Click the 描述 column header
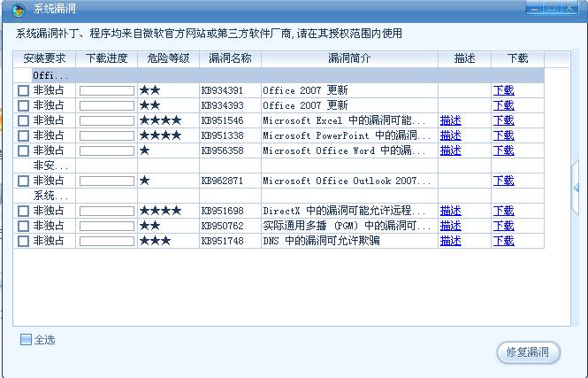This screenshot has height=378, width=588. (464, 59)
